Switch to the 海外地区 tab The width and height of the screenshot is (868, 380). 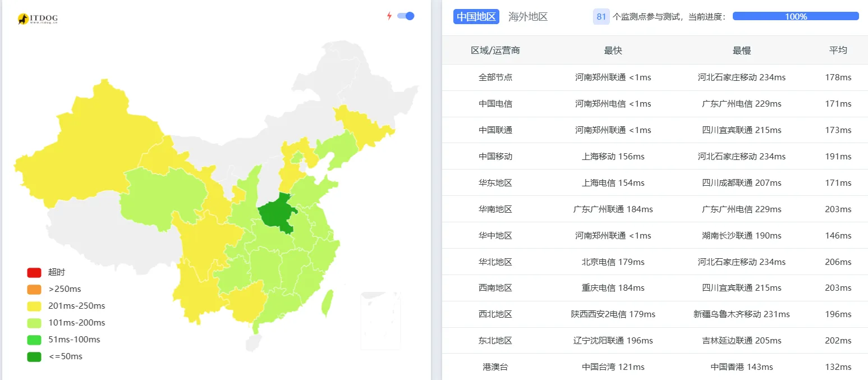click(528, 17)
